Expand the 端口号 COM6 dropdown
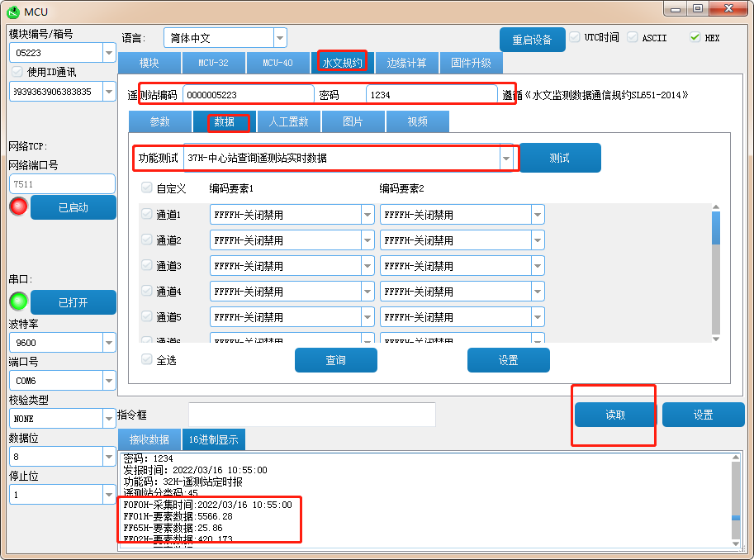This screenshot has height=560, width=754. point(109,381)
